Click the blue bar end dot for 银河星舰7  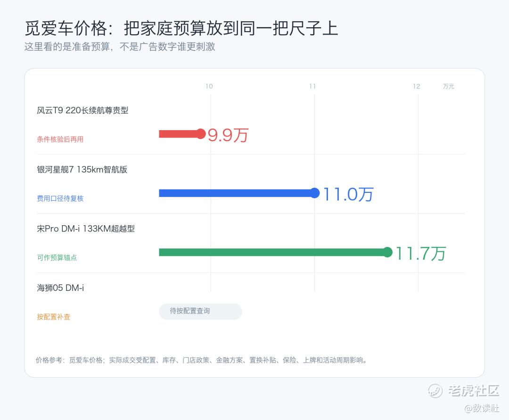314,193
